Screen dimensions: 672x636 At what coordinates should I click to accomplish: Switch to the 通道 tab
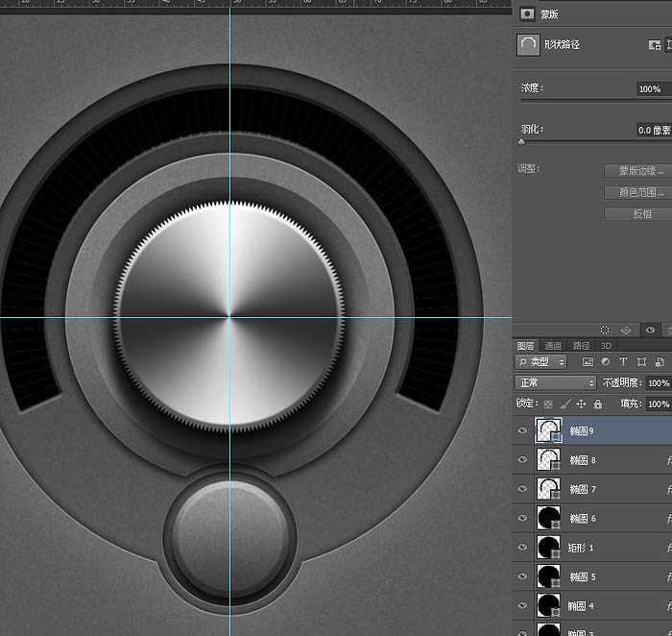(553, 346)
